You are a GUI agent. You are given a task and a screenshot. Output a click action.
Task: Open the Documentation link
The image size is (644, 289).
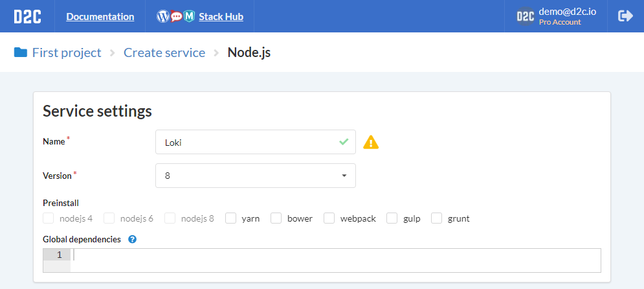(x=100, y=16)
